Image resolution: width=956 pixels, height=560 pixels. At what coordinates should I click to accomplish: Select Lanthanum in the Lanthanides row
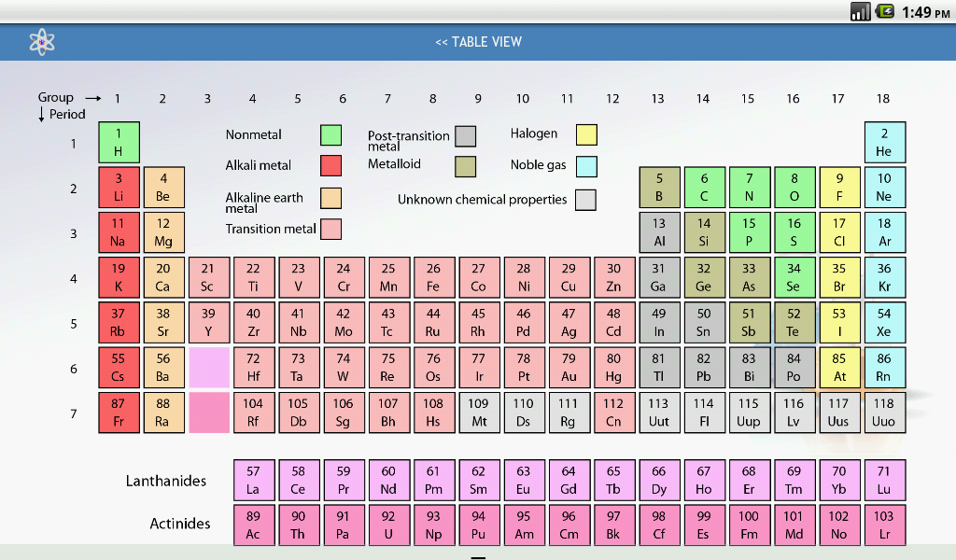point(254,480)
